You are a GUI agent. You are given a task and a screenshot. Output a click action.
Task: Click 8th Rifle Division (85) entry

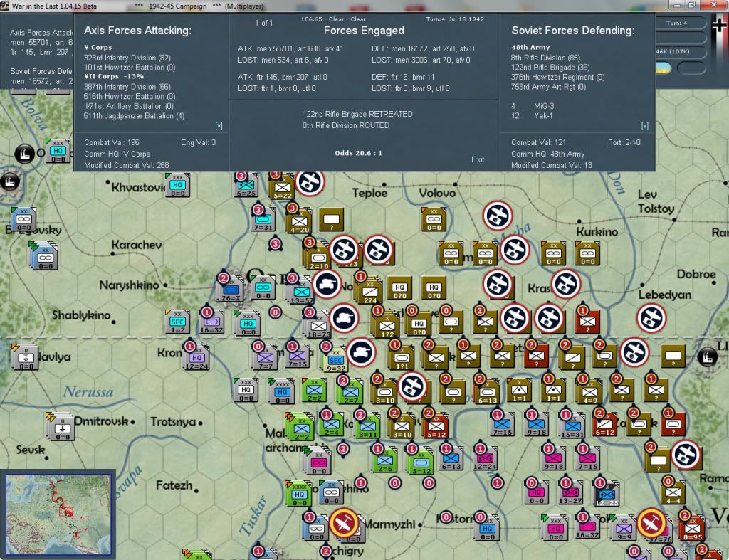pyautogui.click(x=545, y=58)
